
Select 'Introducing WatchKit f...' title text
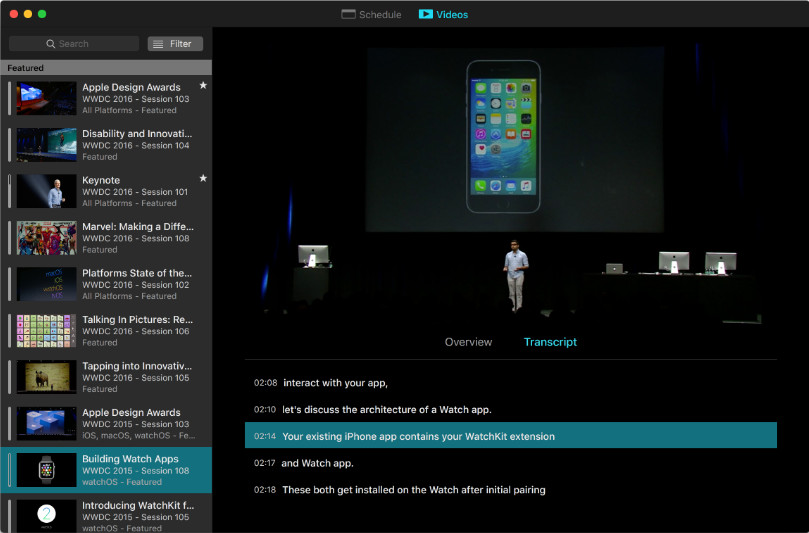tap(138, 505)
